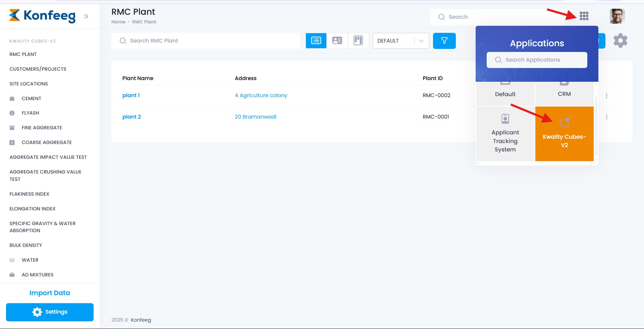Image resolution: width=644 pixels, height=329 pixels.
Task: Click the Import Data link
Action: [50, 293]
